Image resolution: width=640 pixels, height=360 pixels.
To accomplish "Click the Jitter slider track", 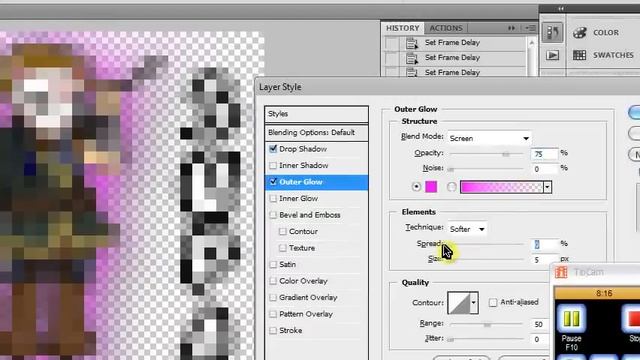I will tap(486, 339).
